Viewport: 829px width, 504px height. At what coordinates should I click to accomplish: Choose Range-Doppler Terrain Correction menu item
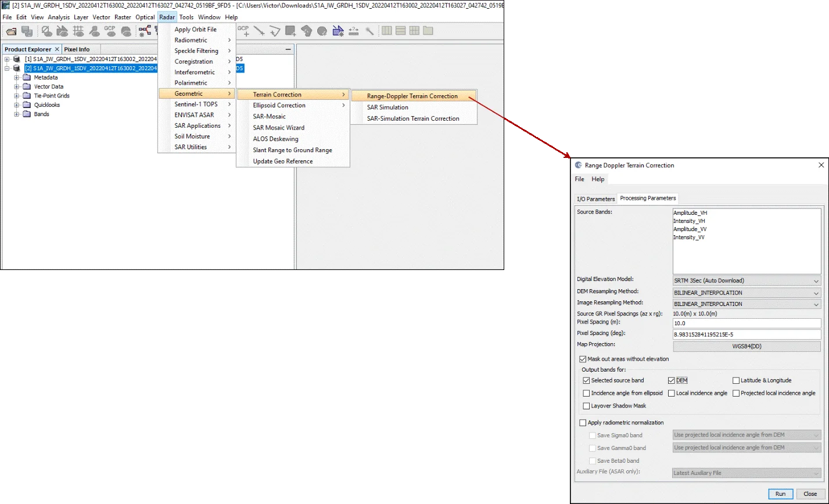pyautogui.click(x=412, y=96)
